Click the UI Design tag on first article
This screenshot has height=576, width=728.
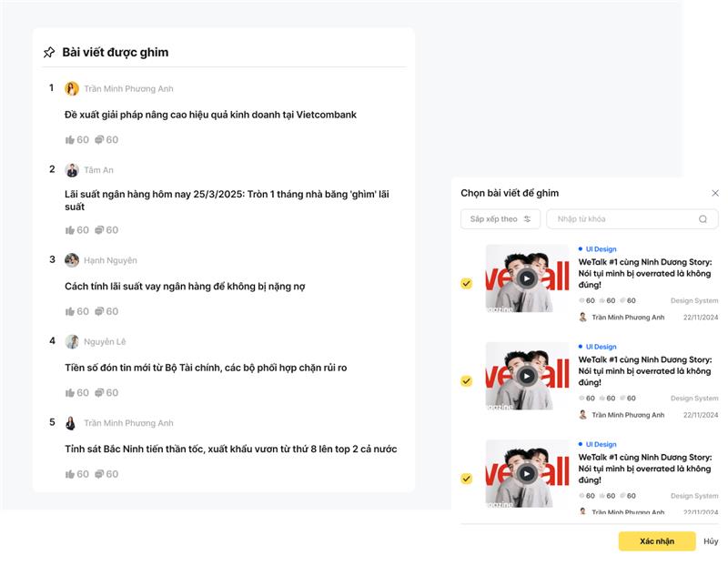click(598, 249)
